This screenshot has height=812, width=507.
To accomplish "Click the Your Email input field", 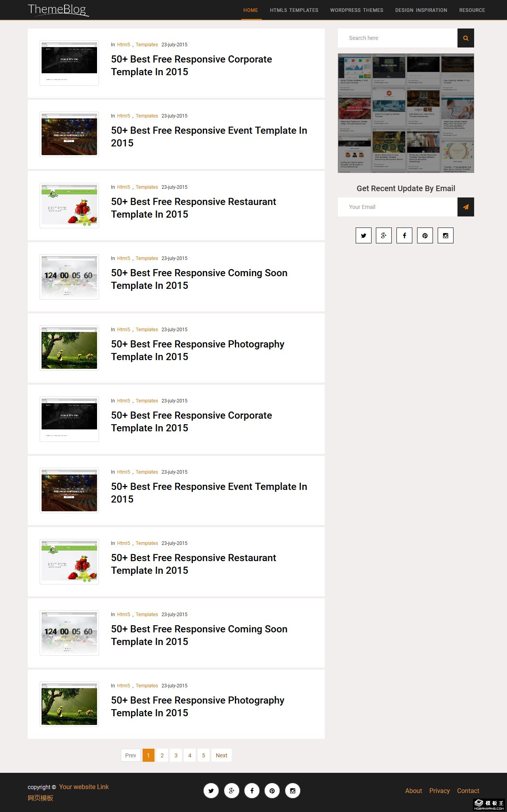I will click(x=397, y=207).
